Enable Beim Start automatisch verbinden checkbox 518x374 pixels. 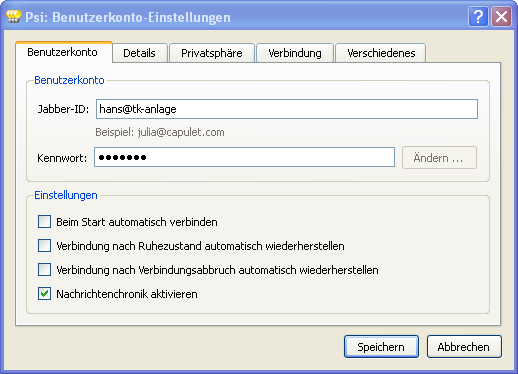[44, 221]
